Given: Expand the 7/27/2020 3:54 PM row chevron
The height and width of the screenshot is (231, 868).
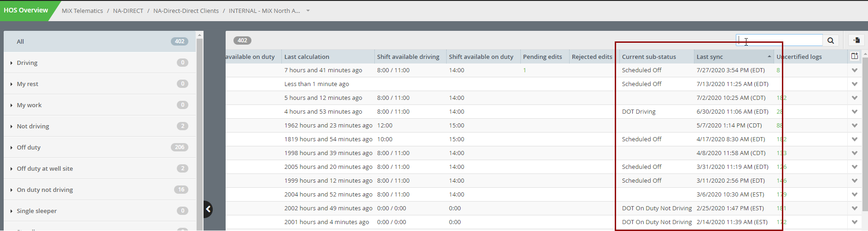Looking at the screenshot, I should tap(855, 70).
